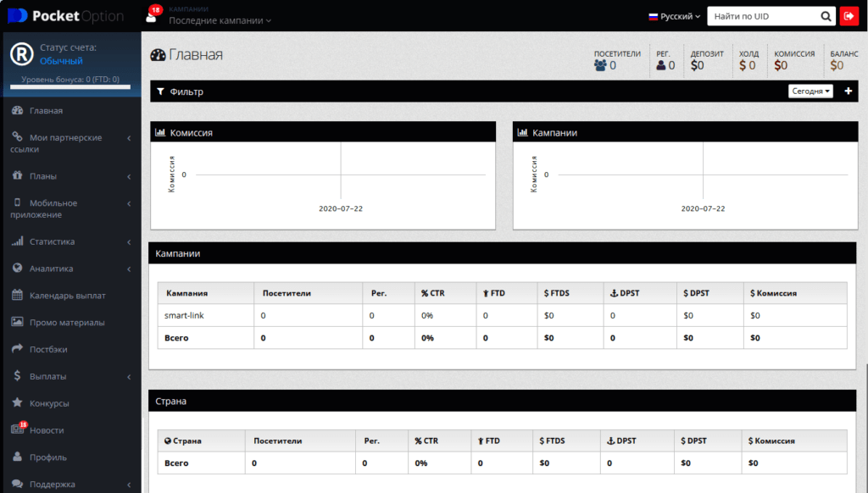Click the search magnifier icon
The width and height of the screenshot is (868, 493).
point(826,16)
